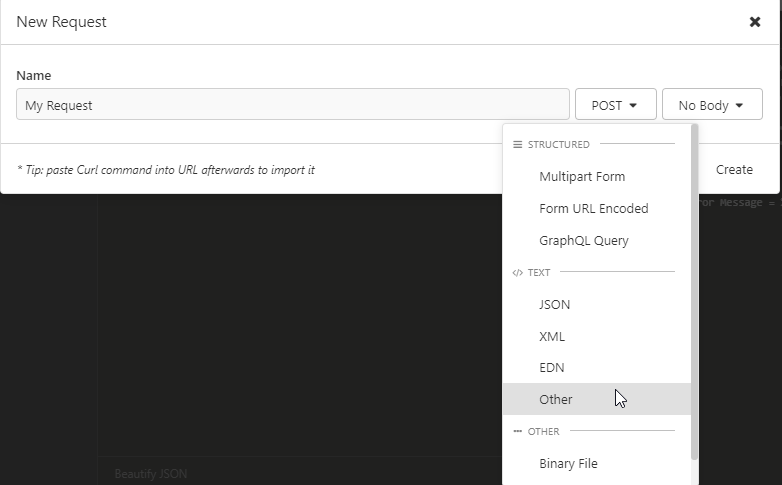Click the Curl command tip text
The height and width of the screenshot is (485, 782).
(x=166, y=170)
